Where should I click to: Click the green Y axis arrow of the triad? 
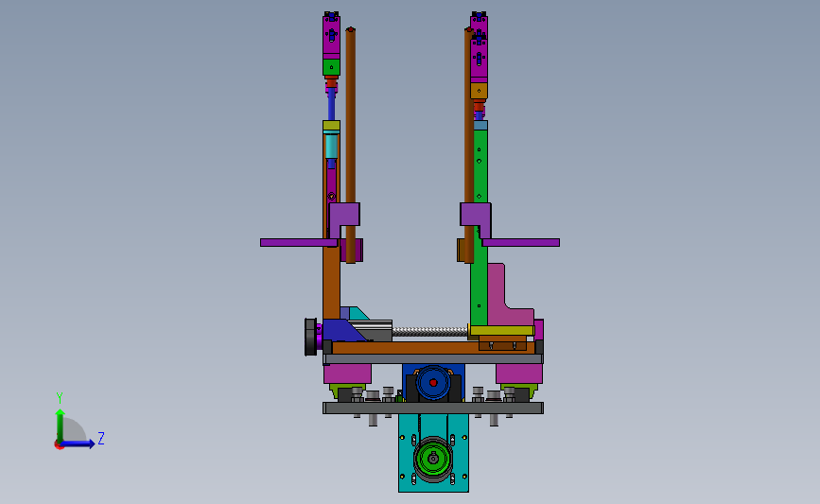point(60,424)
